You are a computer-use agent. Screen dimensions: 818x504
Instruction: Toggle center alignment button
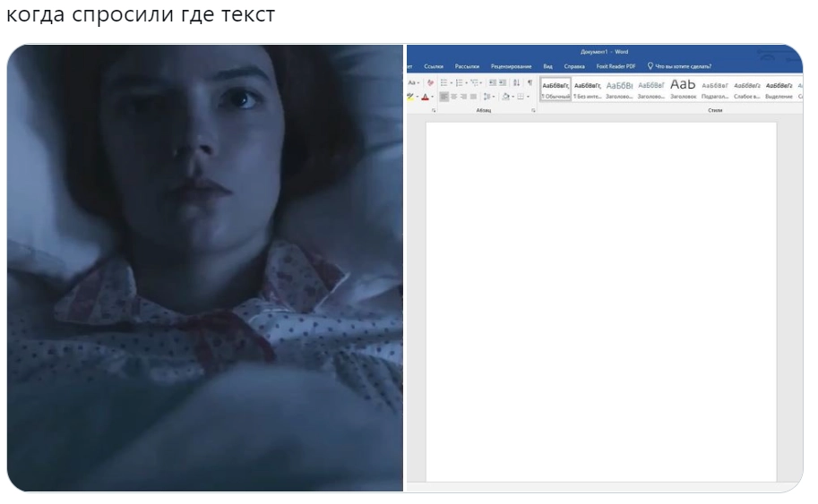453,97
